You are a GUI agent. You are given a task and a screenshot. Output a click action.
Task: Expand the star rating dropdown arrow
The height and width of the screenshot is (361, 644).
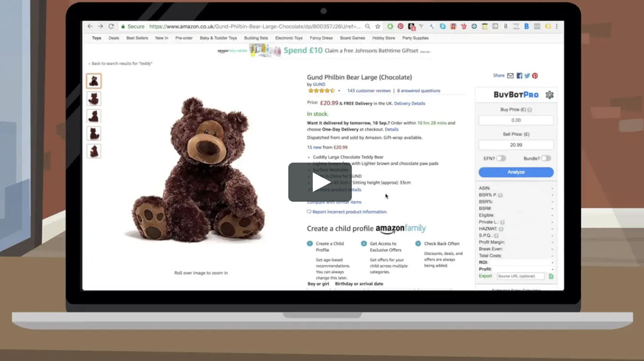point(339,91)
